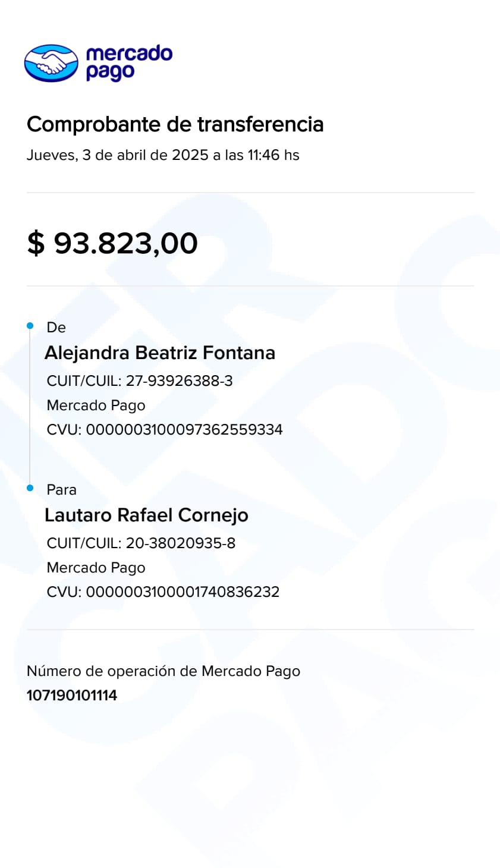Click the "mercado pago" wordmark text
Screen dimensions: 500x868
tap(128, 62)
